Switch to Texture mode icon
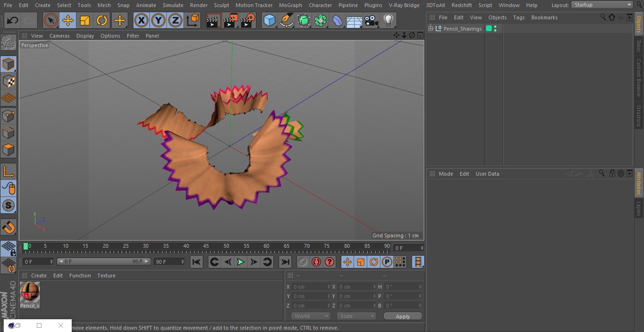 click(8, 81)
